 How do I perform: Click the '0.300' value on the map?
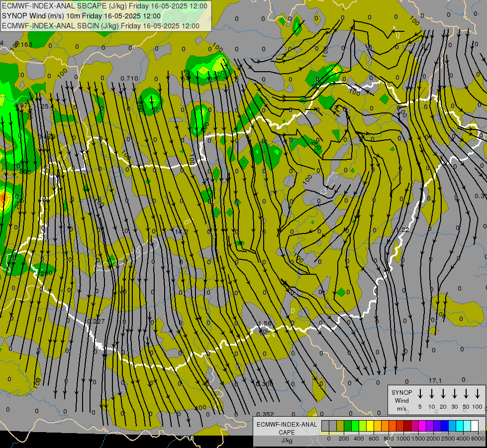(x=265, y=384)
